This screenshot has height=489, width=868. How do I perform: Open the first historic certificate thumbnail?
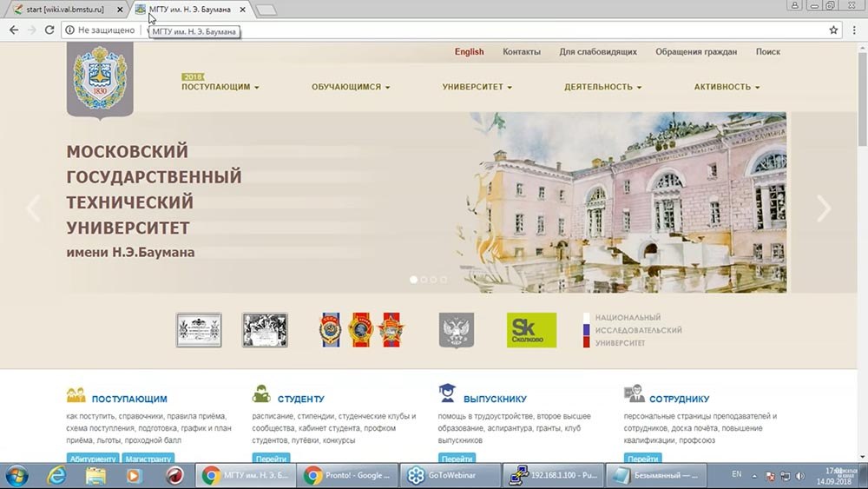(x=199, y=330)
